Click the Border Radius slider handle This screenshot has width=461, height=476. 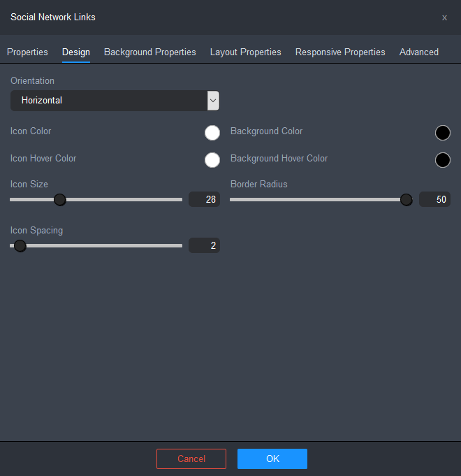pyautogui.click(x=406, y=200)
